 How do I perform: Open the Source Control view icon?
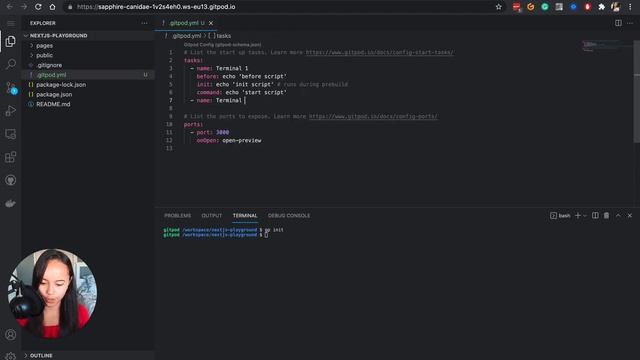coord(11,87)
